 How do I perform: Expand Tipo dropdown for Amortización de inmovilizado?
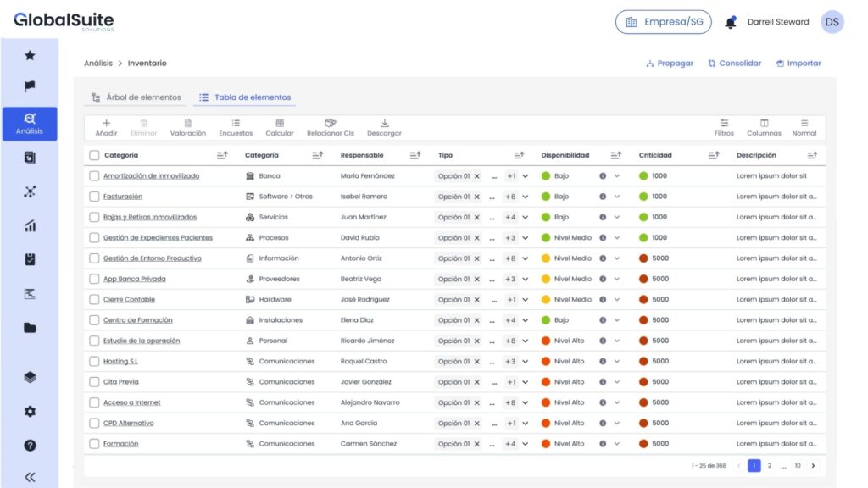point(526,176)
